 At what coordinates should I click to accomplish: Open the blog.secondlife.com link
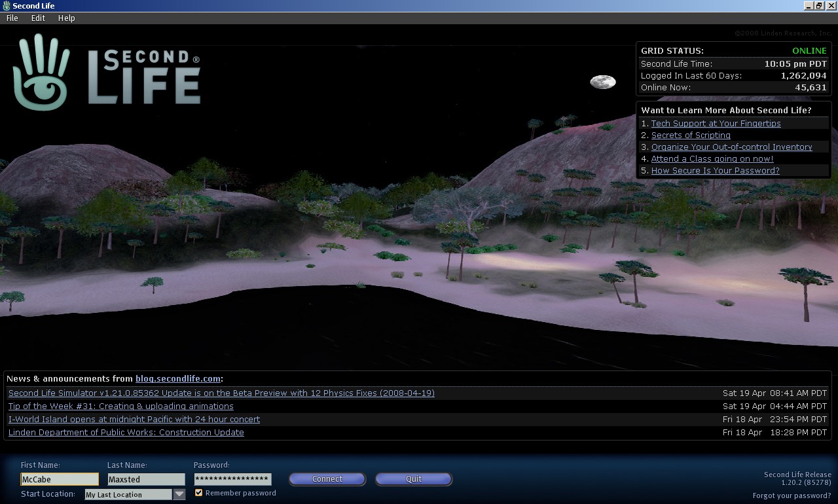pos(177,378)
